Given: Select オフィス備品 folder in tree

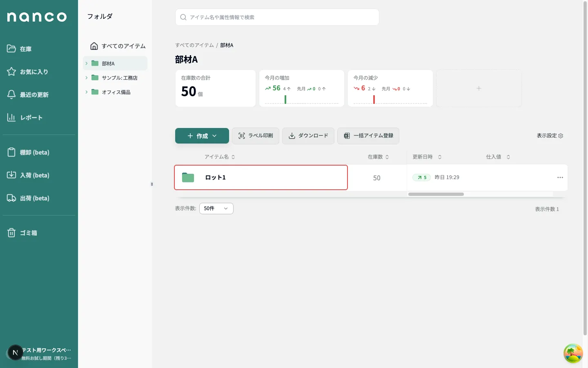Looking at the screenshot, I should 115,92.
